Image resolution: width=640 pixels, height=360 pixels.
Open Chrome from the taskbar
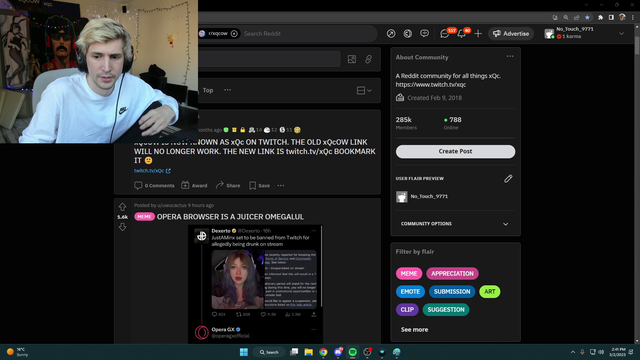(x=323, y=352)
